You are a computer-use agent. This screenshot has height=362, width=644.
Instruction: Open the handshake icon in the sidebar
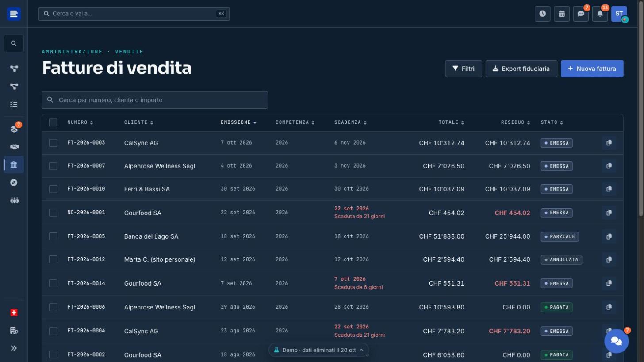point(14,147)
